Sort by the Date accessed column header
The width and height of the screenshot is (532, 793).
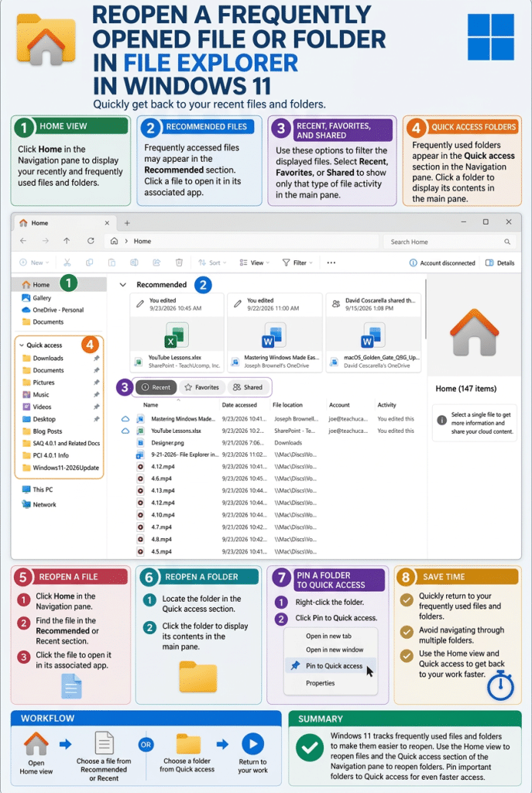tap(239, 405)
